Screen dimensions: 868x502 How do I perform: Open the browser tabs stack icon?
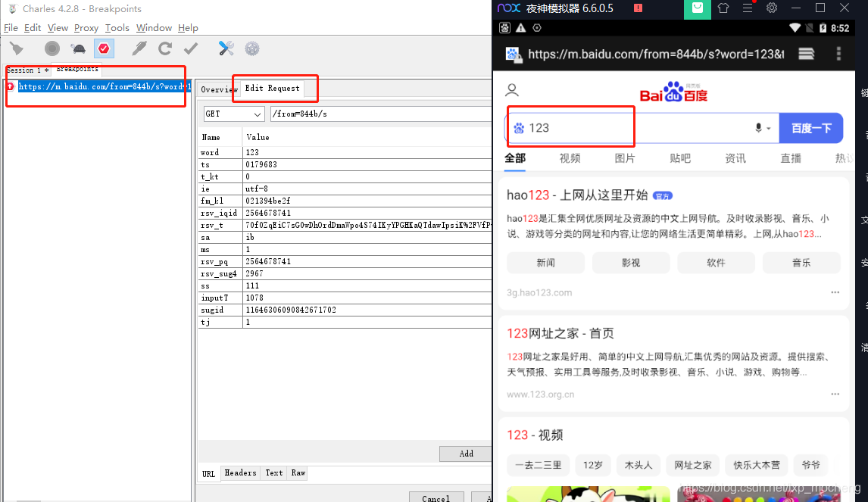point(807,54)
